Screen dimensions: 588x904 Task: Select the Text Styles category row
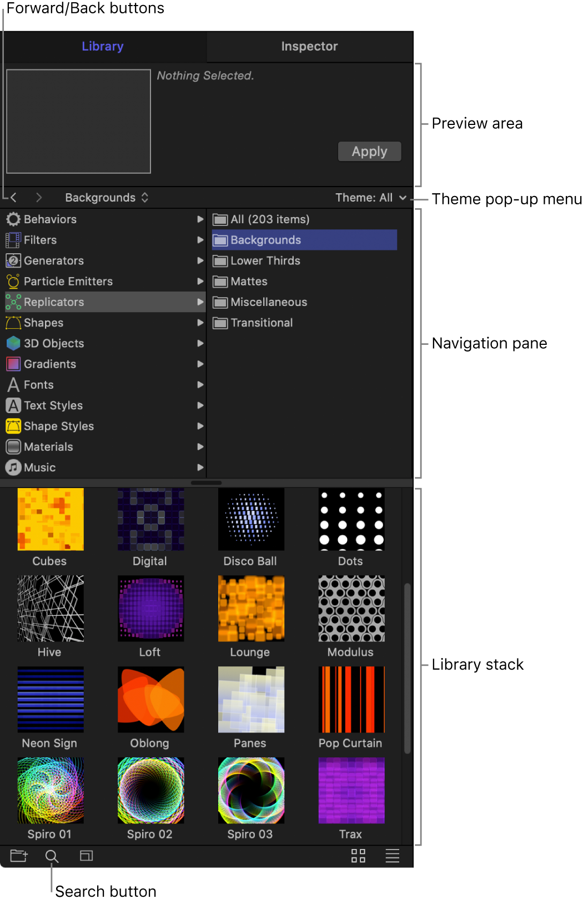coord(105,405)
